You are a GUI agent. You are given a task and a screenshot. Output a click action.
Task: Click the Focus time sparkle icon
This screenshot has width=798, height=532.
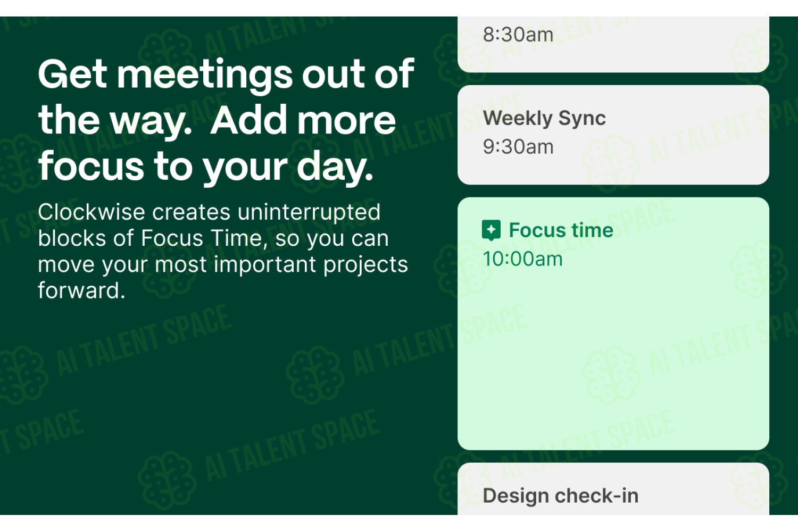pos(491,230)
